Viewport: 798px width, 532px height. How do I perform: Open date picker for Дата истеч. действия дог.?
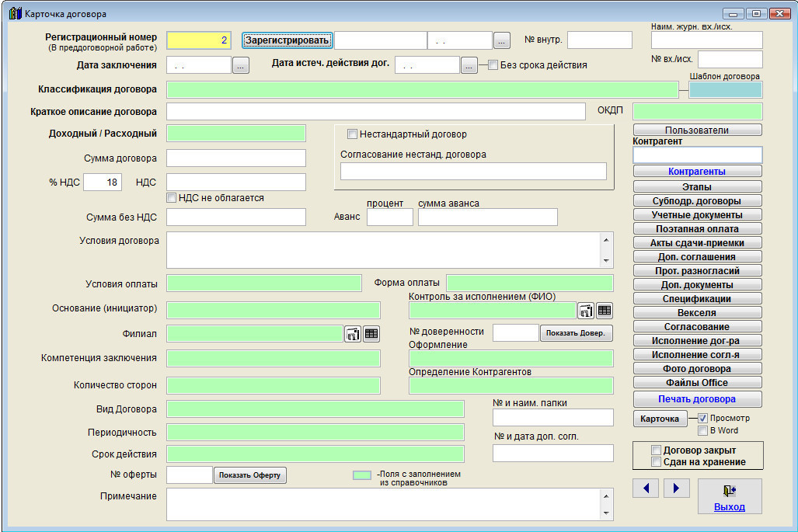point(469,66)
